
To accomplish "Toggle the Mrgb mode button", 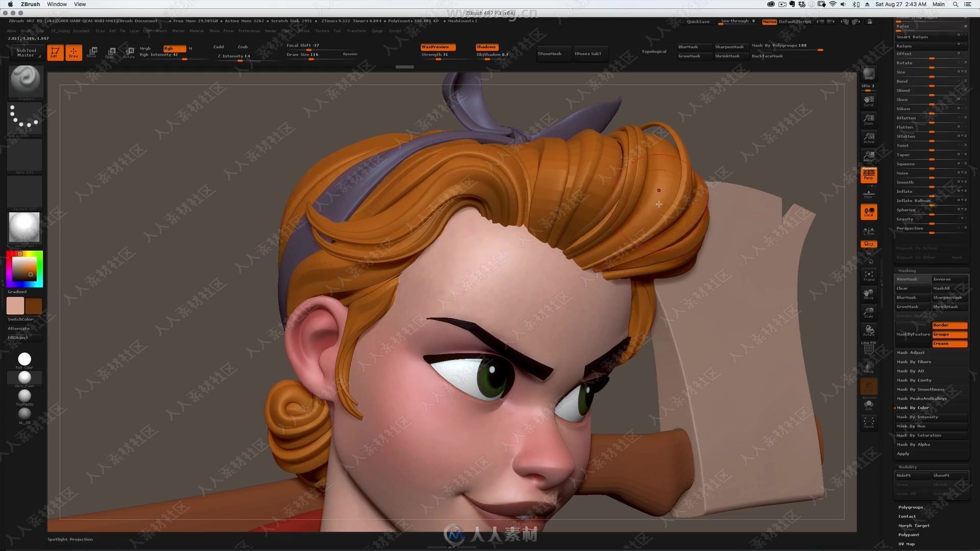I will tap(145, 48).
